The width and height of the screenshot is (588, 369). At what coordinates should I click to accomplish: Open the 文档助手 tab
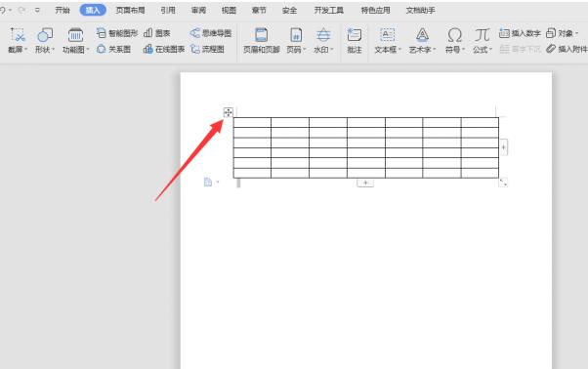(420, 10)
